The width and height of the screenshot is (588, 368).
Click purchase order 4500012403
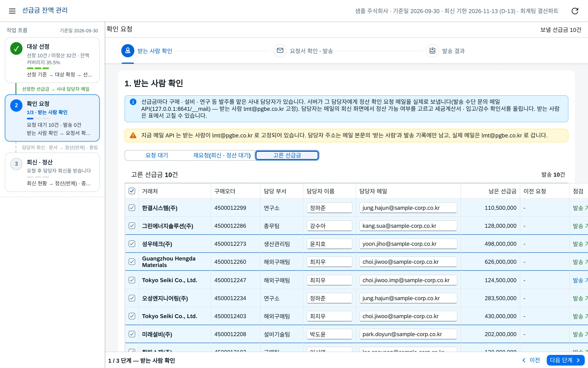click(230, 316)
